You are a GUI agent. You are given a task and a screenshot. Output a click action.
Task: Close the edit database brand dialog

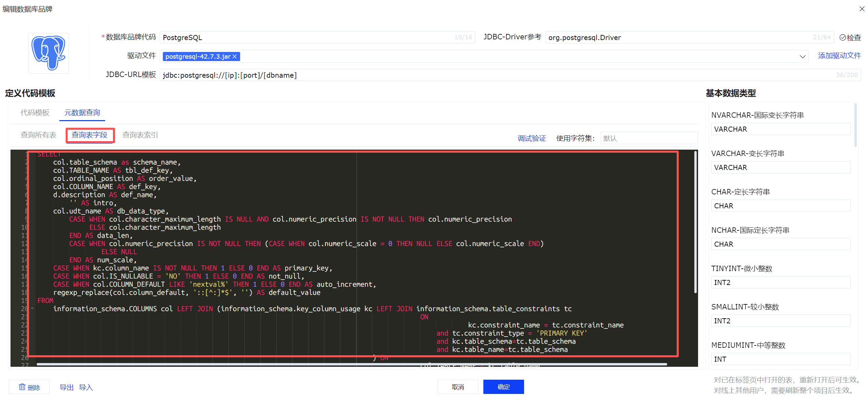tap(862, 9)
